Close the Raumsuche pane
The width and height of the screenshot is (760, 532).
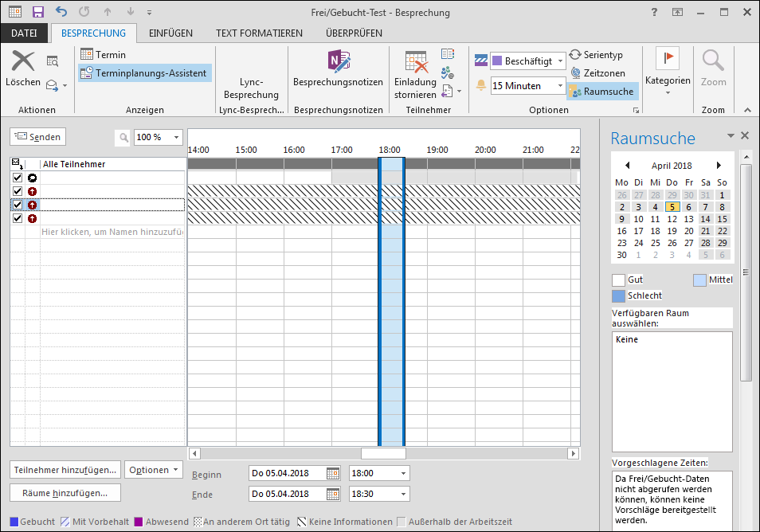click(x=745, y=135)
